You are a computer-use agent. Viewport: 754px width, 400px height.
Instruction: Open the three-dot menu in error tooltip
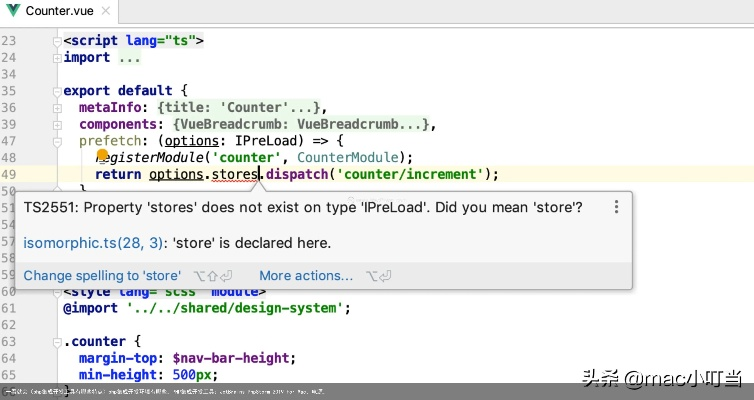[x=616, y=207]
